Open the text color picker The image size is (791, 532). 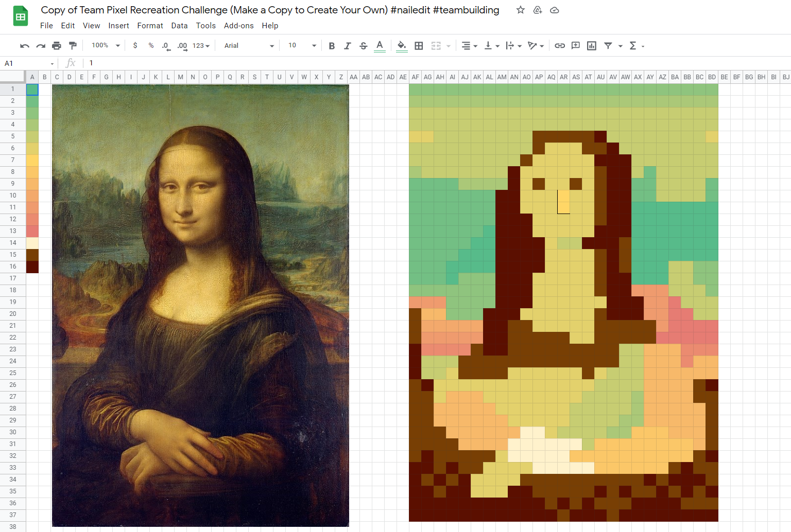(380, 46)
